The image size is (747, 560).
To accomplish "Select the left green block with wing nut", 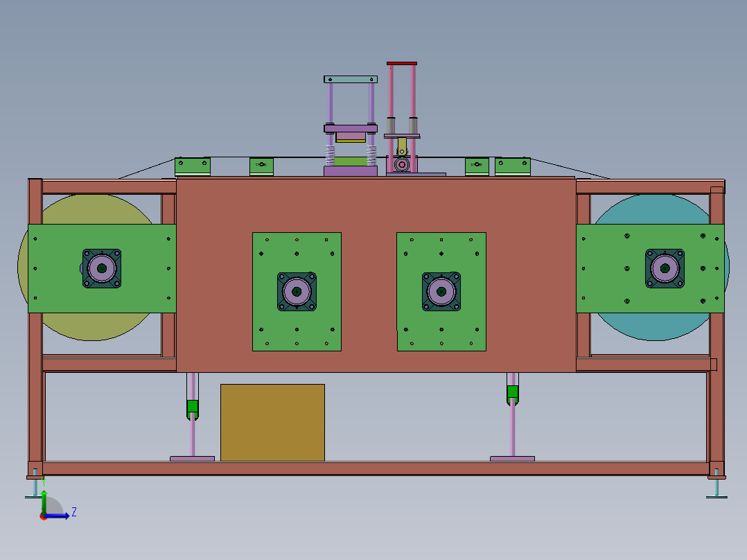I will (261, 166).
